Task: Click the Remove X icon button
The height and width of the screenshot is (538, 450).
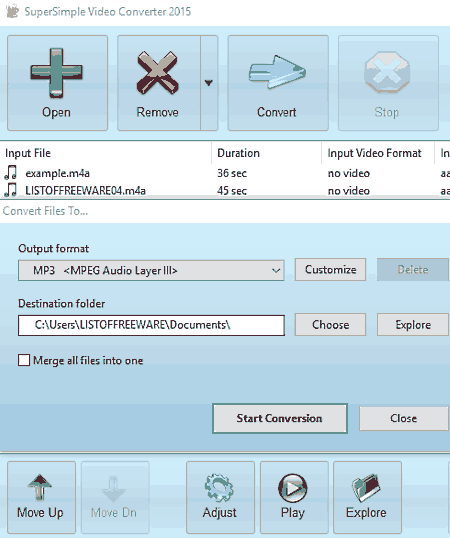Action: click(x=159, y=83)
